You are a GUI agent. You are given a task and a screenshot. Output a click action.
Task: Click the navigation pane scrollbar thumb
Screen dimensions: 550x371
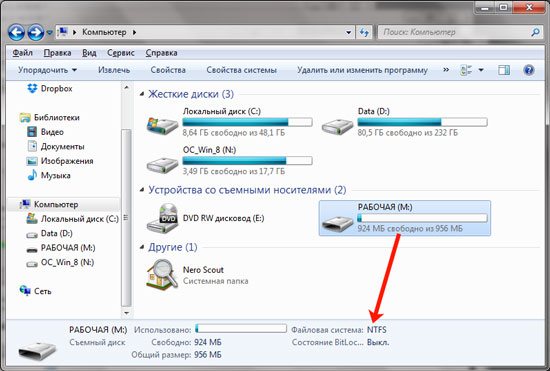point(126,217)
